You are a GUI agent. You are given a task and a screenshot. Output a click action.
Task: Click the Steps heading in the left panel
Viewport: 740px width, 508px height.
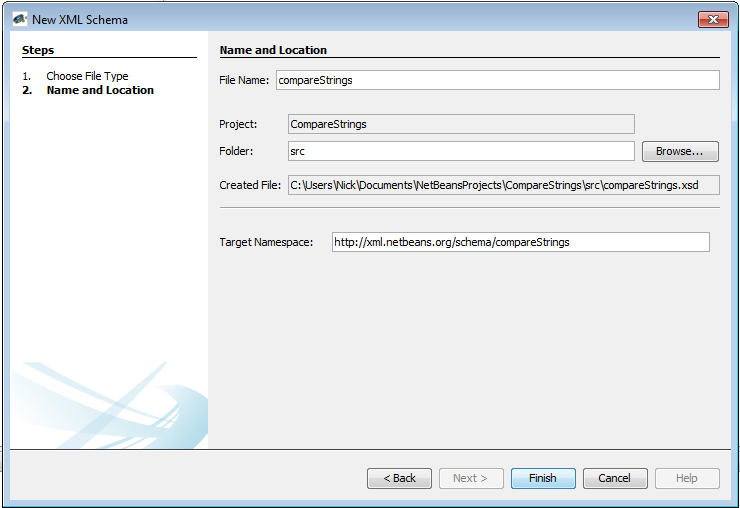point(38,50)
